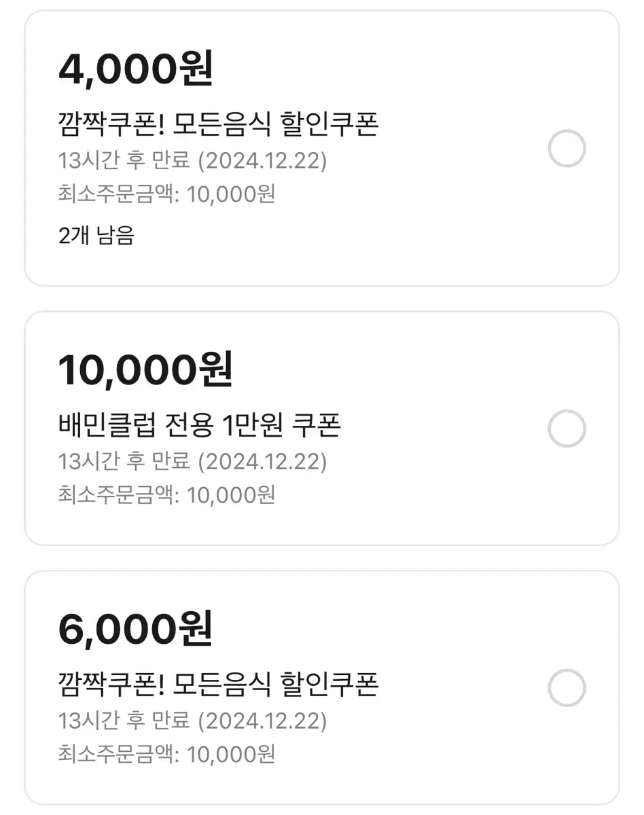Tap the 6,000원 amount heading

[x=135, y=629]
